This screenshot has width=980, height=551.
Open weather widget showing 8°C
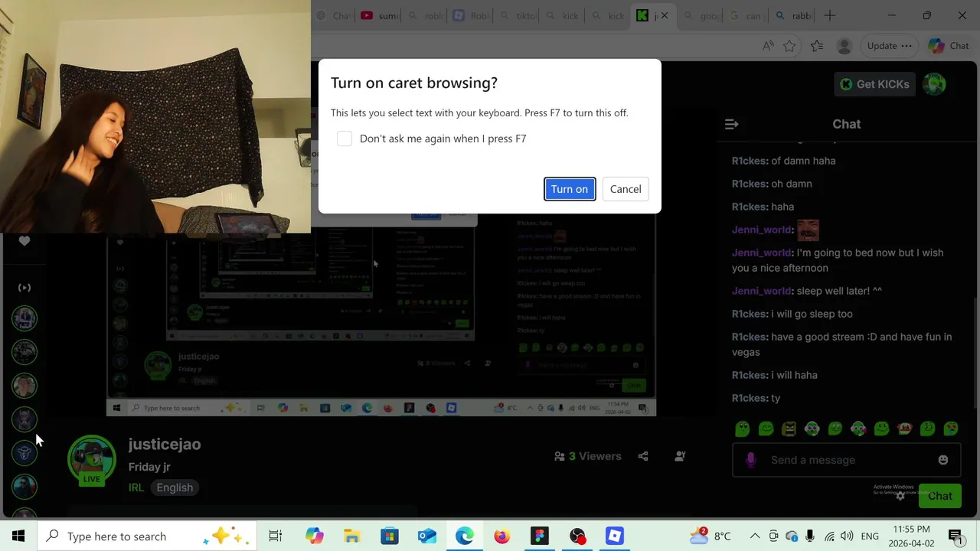pyautogui.click(x=710, y=536)
